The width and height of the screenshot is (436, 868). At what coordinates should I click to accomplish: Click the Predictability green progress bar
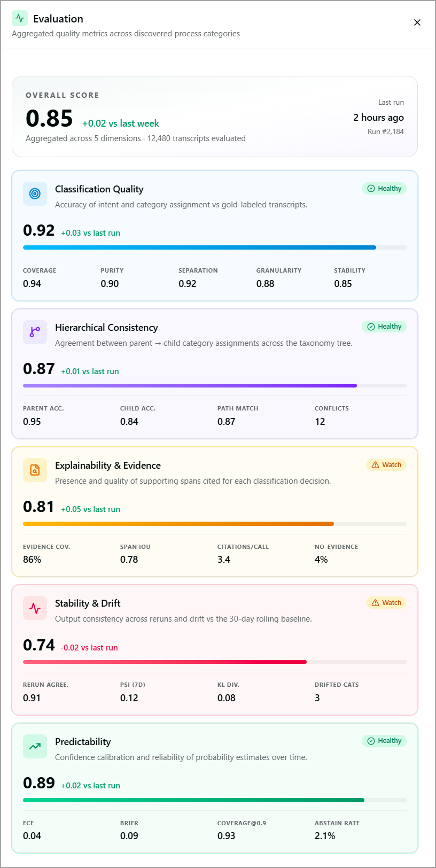pos(215,800)
